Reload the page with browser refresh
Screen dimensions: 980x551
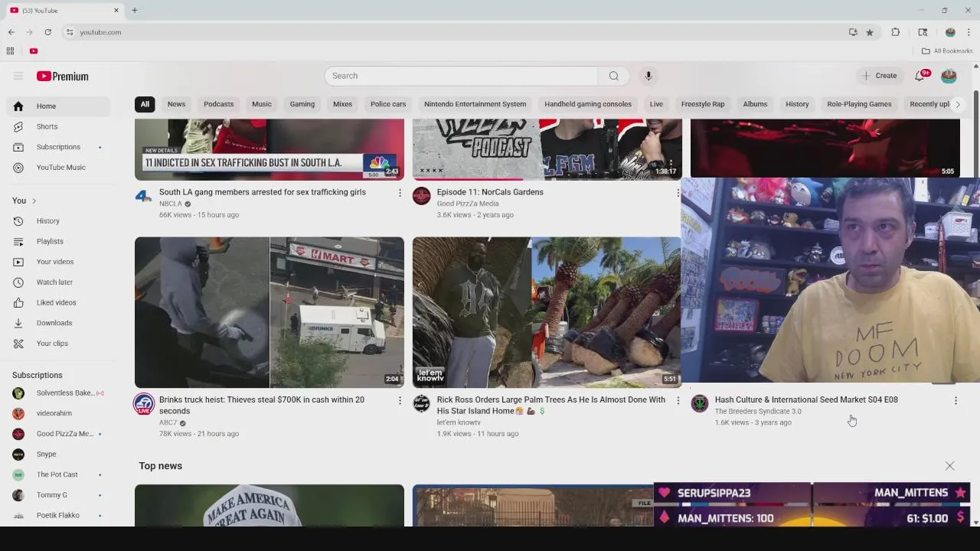point(47,32)
